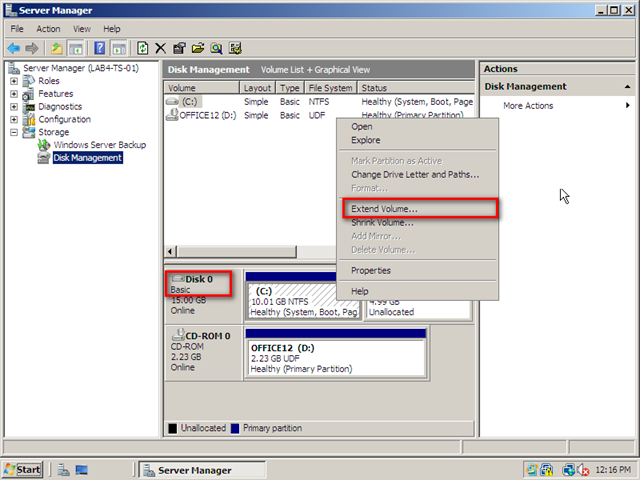Toggle the Show/Hide Console Tree icon

[76, 49]
